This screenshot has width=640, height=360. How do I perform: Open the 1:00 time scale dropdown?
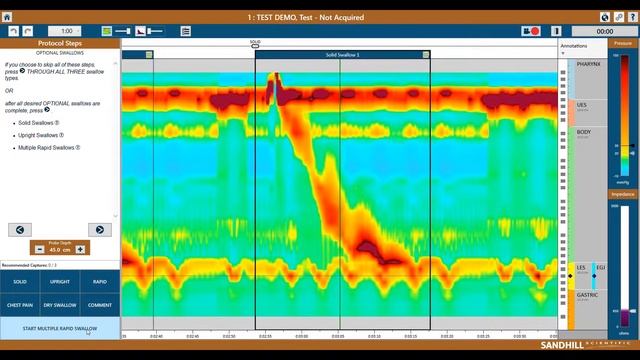[64, 31]
